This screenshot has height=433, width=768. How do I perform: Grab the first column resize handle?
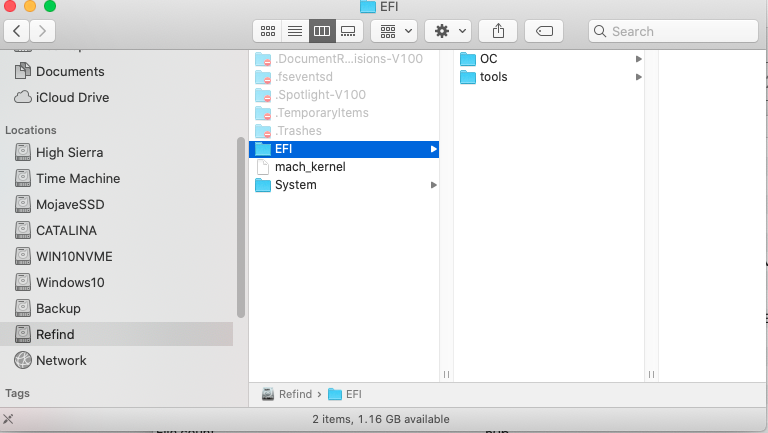coord(446,374)
